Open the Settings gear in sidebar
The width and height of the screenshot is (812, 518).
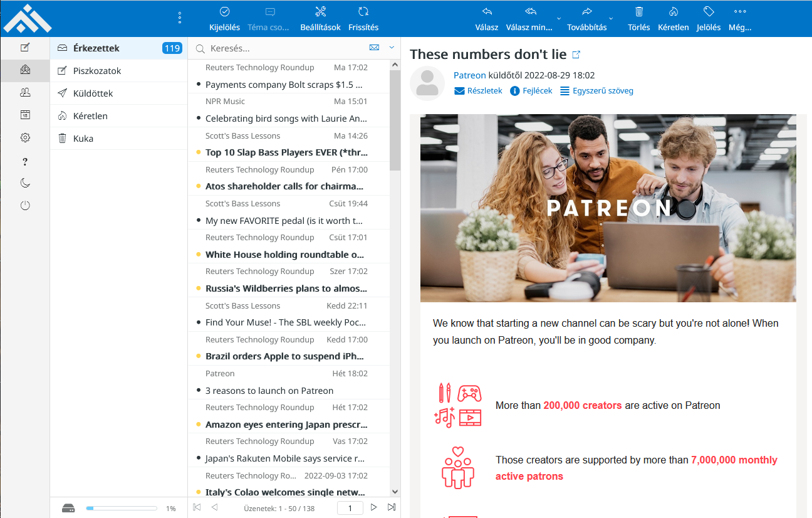click(25, 137)
